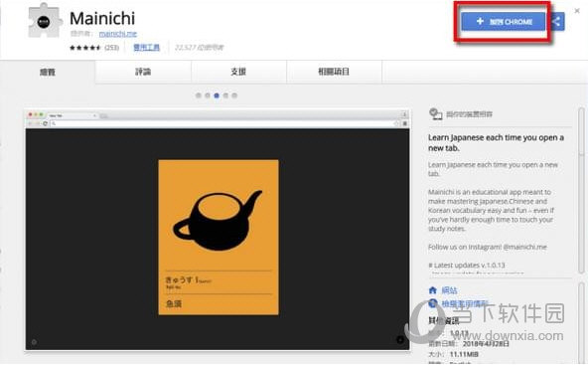Click 'Follow us on Instagram' text
Image resolution: width=588 pixels, height=365 pixels.
(488, 247)
